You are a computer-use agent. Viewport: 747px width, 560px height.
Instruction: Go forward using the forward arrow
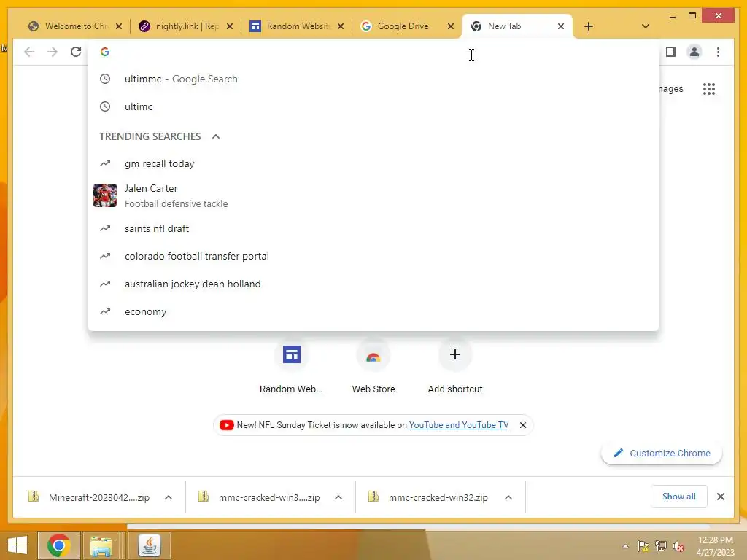[53, 52]
